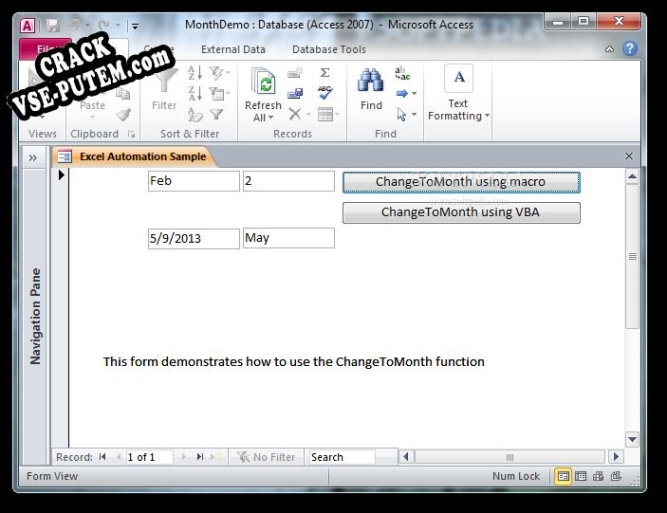Click the Save record icon
Screen dimensions: 667x513
click(295, 93)
